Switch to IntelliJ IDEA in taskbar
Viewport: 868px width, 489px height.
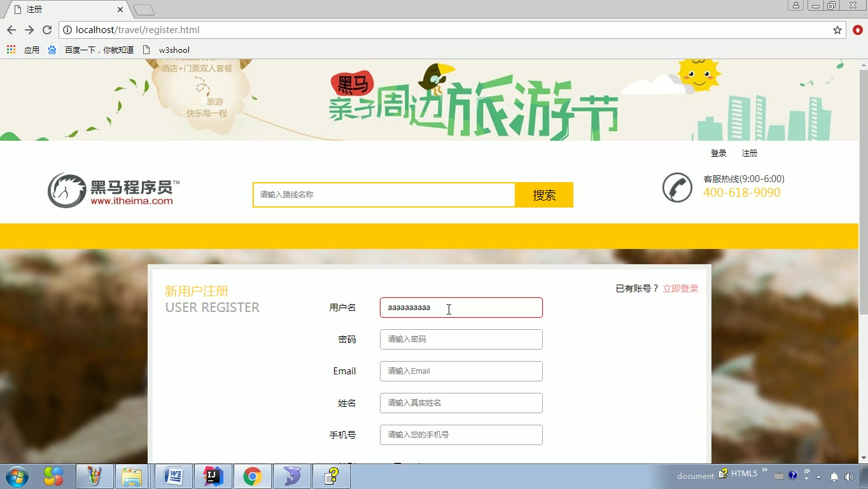(x=213, y=476)
